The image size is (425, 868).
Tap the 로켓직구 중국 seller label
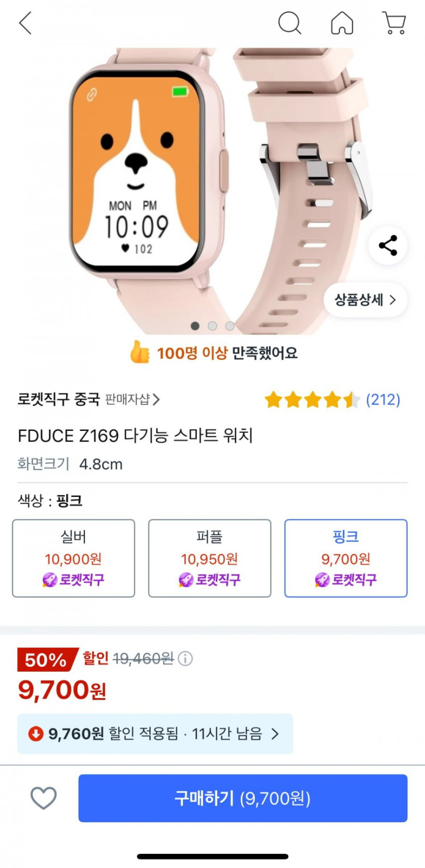(59, 399)
